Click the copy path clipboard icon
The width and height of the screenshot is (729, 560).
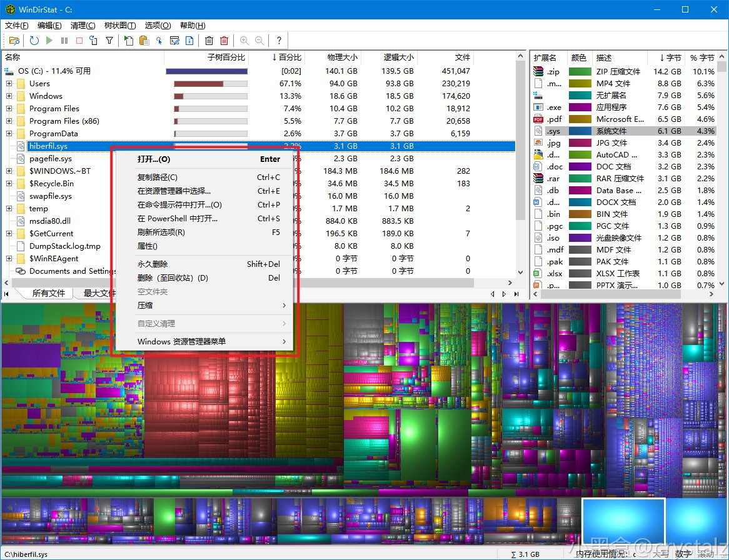click(144, 41)
